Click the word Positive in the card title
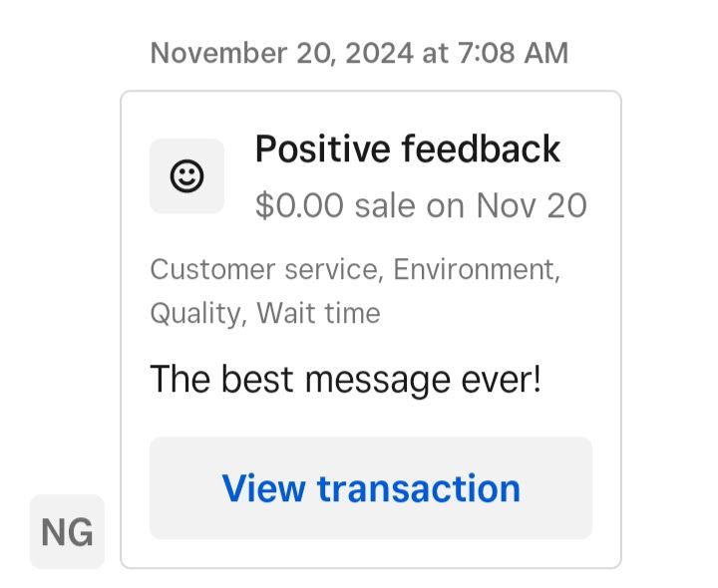Image resolution: width=718 pixels, height=588 pixels. click(322, 149)
